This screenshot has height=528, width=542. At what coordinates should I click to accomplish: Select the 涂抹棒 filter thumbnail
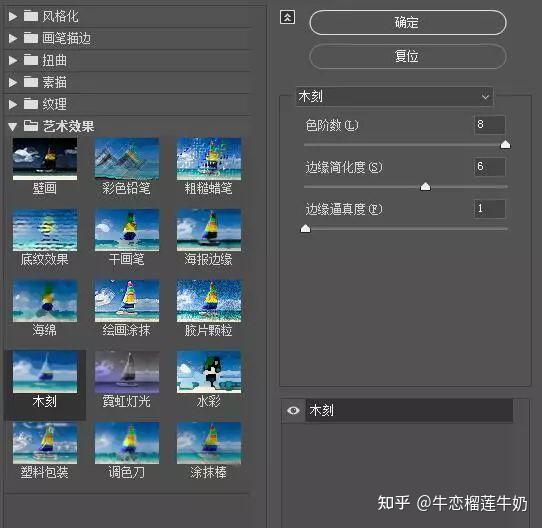click(209, 443)
